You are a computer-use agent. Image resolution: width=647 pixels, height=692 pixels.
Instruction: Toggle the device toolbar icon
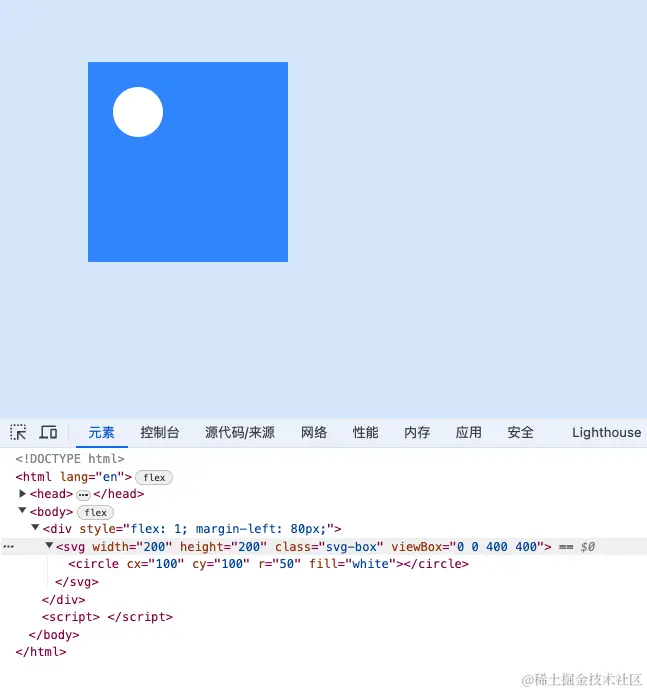click(x=49, y=432)
